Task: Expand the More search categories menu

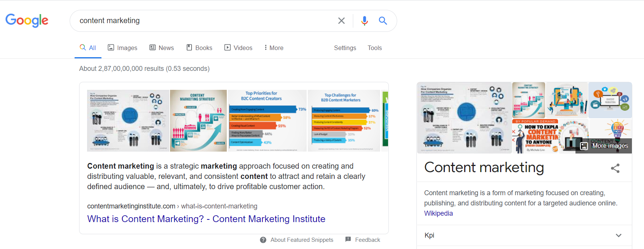Action: [x=274, y=48]
